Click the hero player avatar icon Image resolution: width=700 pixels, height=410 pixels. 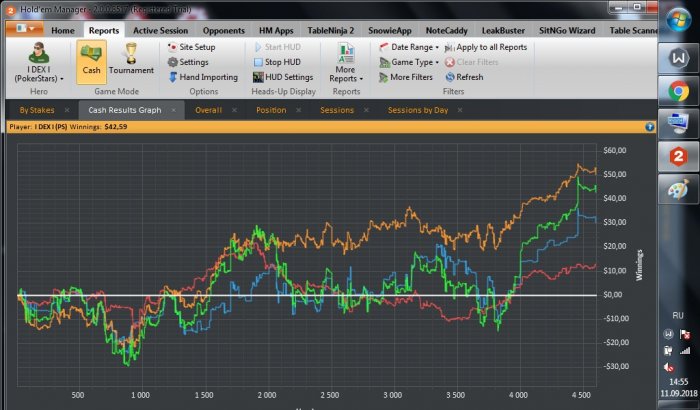pos(39,52)
